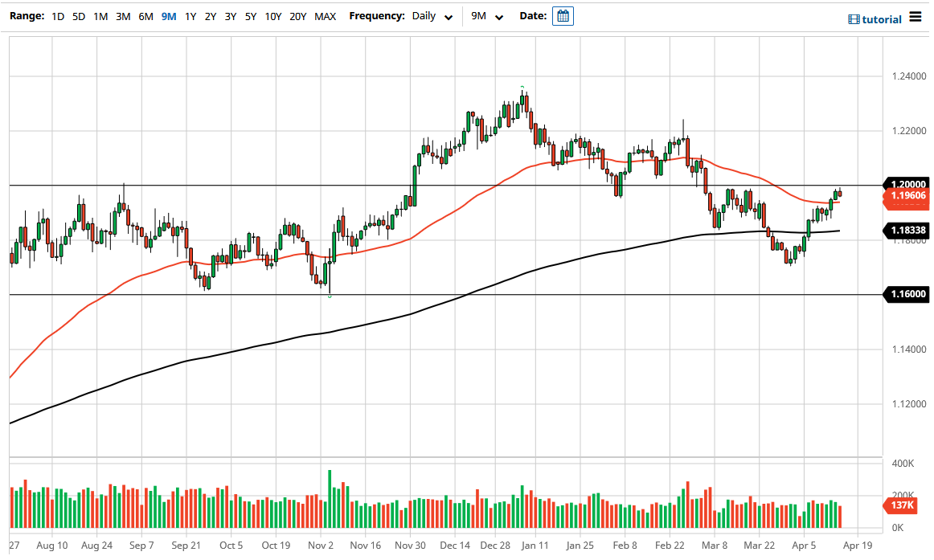Click the 137K volume label
Image resolution: width=934 pixels, height=560 pixels.
903,506
